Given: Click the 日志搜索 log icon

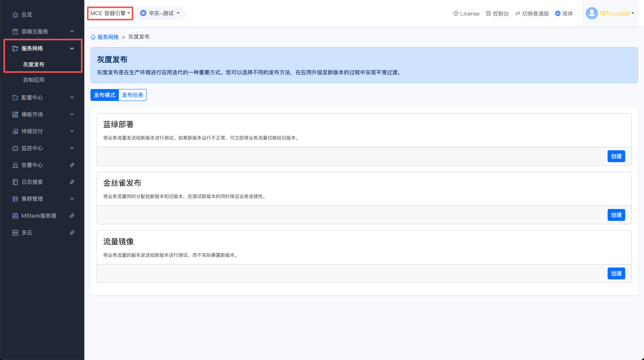Looking at the screenshot, I should (x=15, y=182).
